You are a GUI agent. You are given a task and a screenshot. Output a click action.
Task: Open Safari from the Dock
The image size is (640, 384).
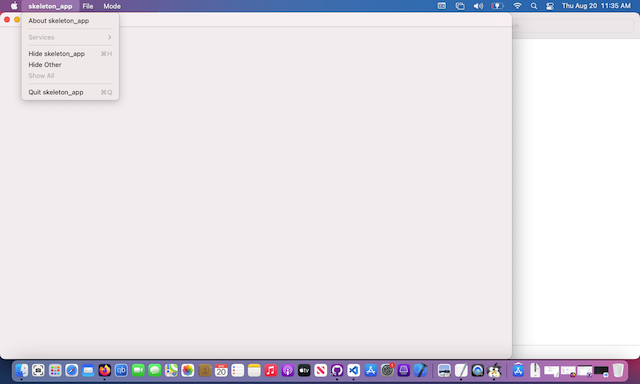(71, 371)
